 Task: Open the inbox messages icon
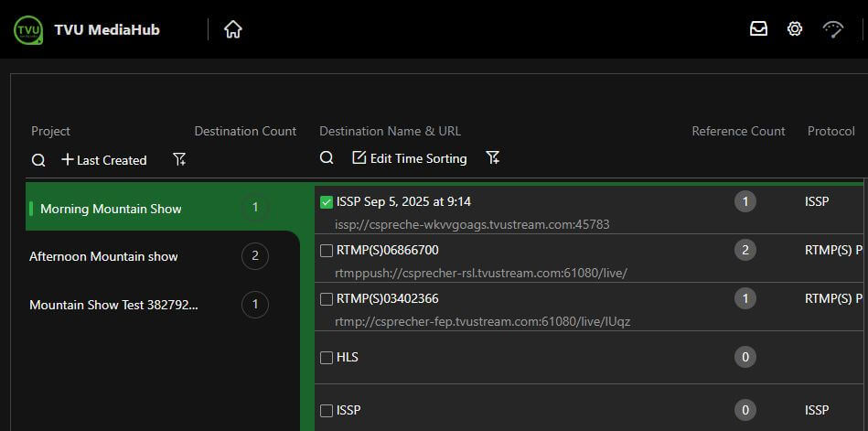coord(758,29)
